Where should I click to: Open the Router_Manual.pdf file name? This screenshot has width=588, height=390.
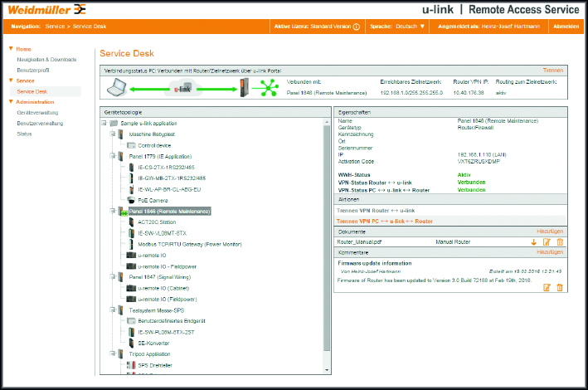coord(359,242)
